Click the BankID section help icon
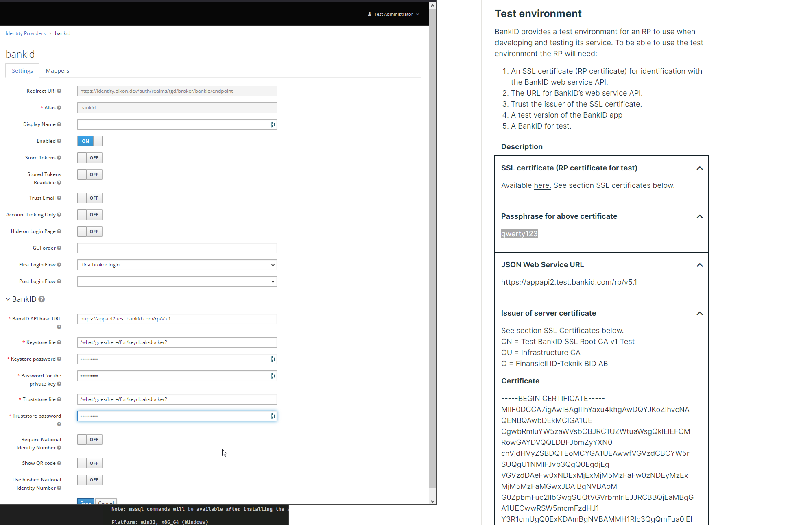The image size is (812, 525). click(41, 299)
